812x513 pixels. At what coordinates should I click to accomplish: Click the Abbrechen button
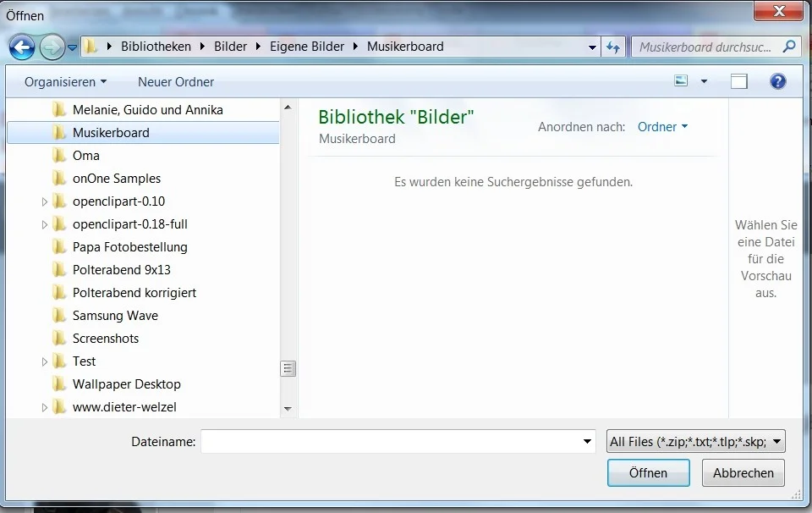click(x=743, y=473)
